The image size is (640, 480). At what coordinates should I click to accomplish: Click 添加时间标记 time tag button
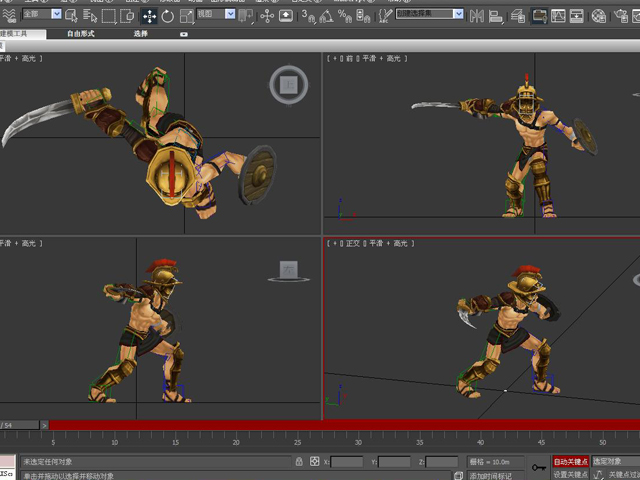(491, 476)
